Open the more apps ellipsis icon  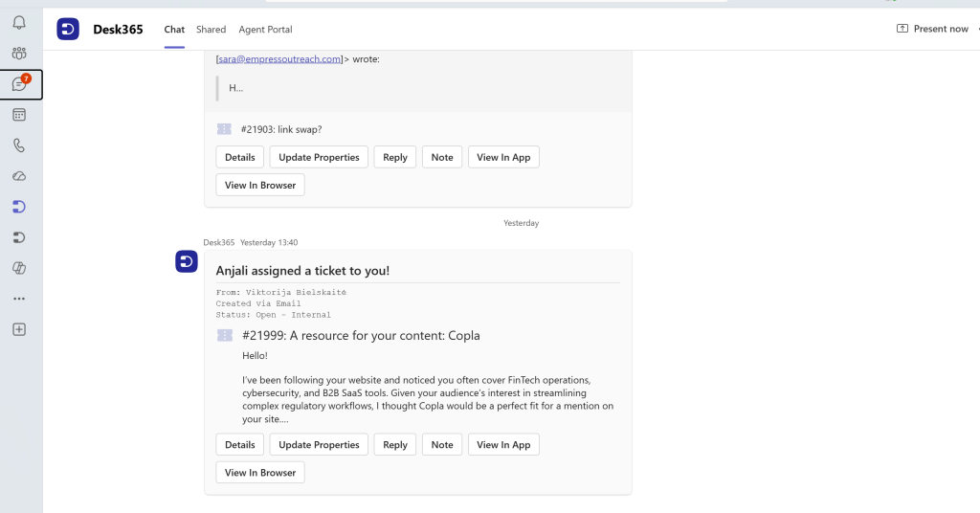19,299
